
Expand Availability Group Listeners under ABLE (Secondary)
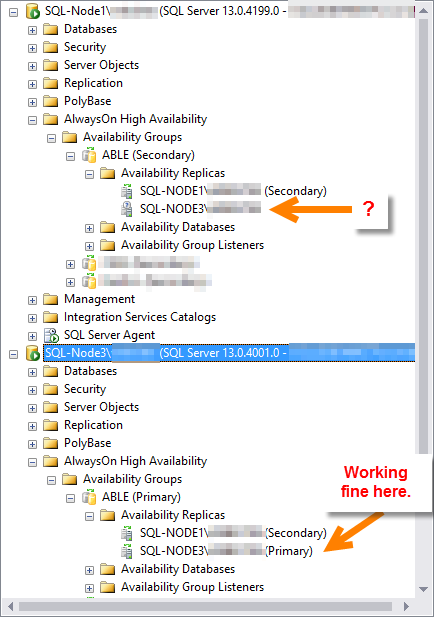click(89, 246)
